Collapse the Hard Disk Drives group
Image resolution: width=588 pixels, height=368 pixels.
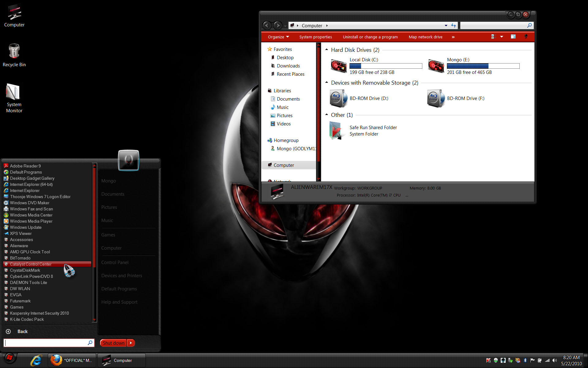326,50
